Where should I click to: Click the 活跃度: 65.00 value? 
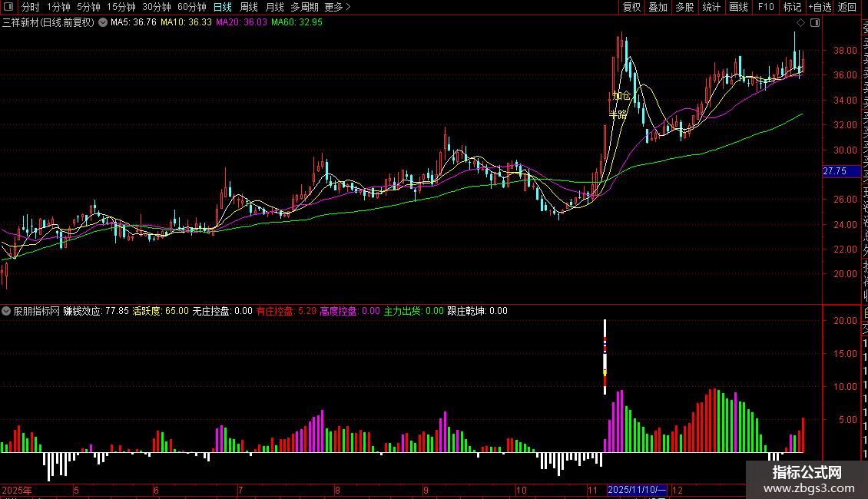pos(161,311)
